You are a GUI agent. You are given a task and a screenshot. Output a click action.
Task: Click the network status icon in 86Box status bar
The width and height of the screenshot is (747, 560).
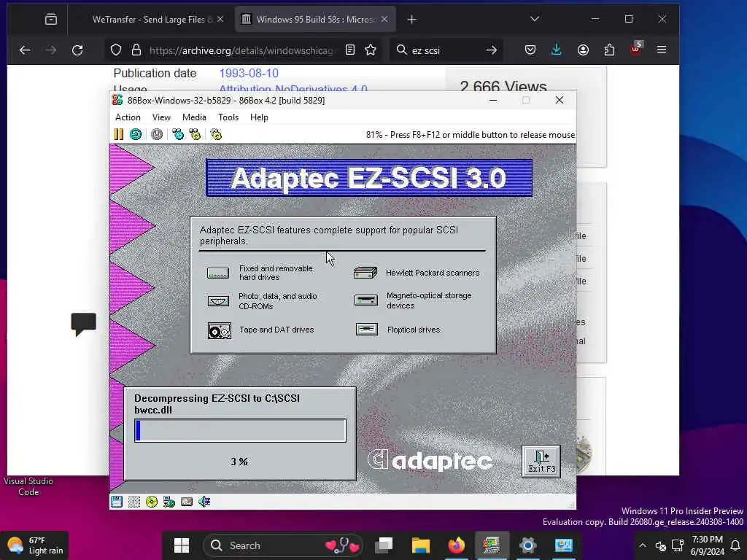[x=169, y=502]
